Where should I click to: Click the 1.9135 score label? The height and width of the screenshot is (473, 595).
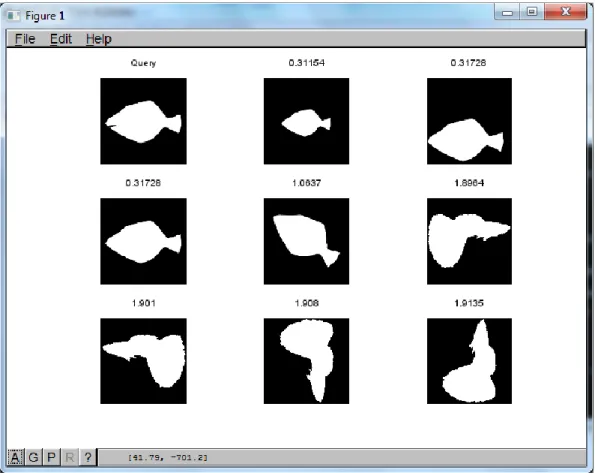(x=469, y=303)
